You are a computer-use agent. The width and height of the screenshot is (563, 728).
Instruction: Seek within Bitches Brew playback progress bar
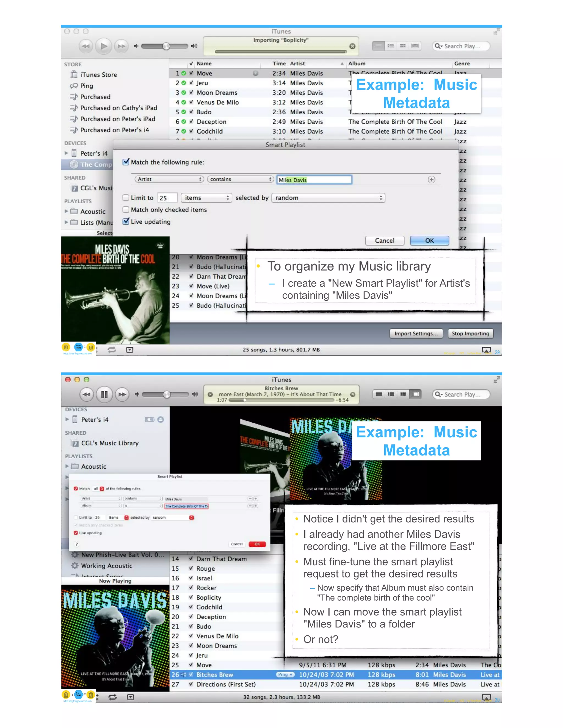pyautogui.click(x=281, y=400)
